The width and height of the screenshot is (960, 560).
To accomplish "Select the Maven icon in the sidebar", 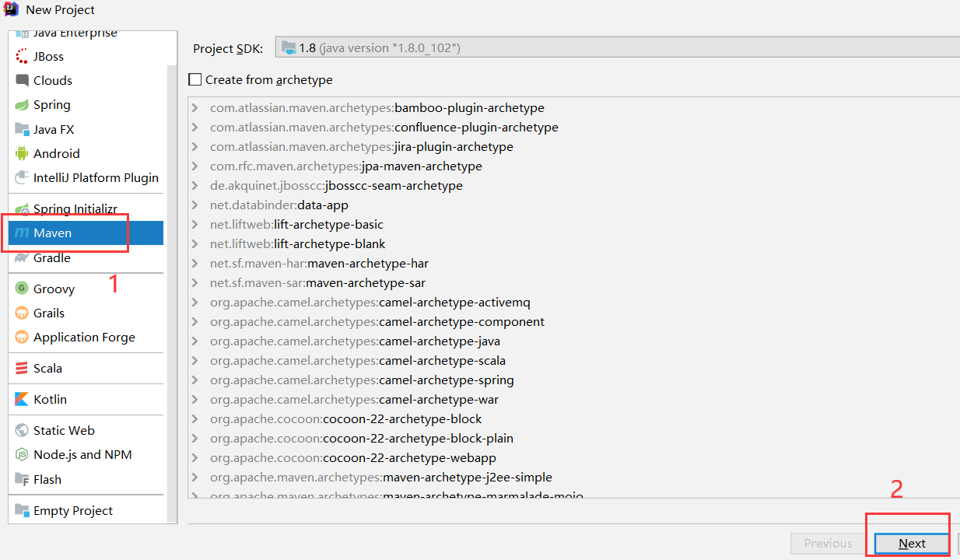I will pyautogui.click(x=22, y=233).
